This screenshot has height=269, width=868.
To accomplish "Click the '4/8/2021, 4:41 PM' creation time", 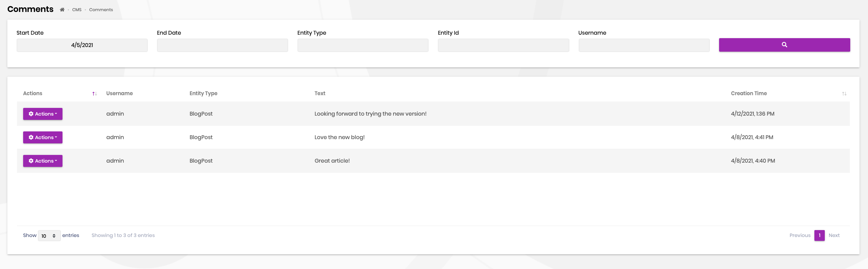I will [x=752, y=137].
